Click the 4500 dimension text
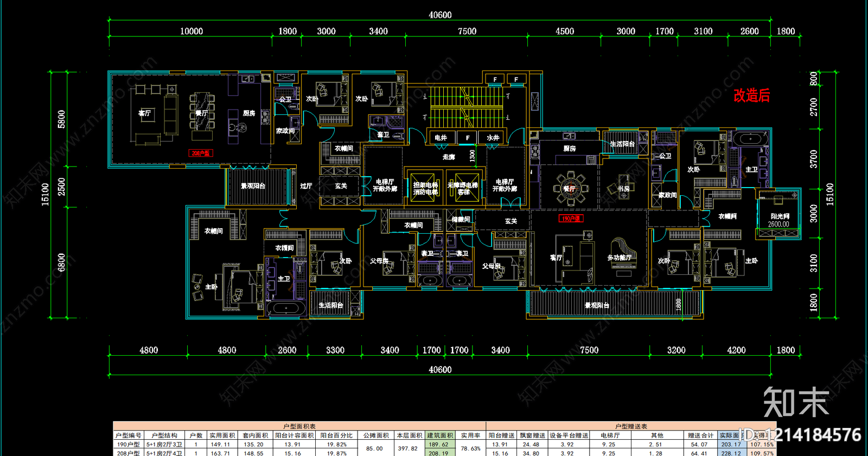The width and height of the screenshot is (868, 456). pyautogui.click(x=565, y=31)
